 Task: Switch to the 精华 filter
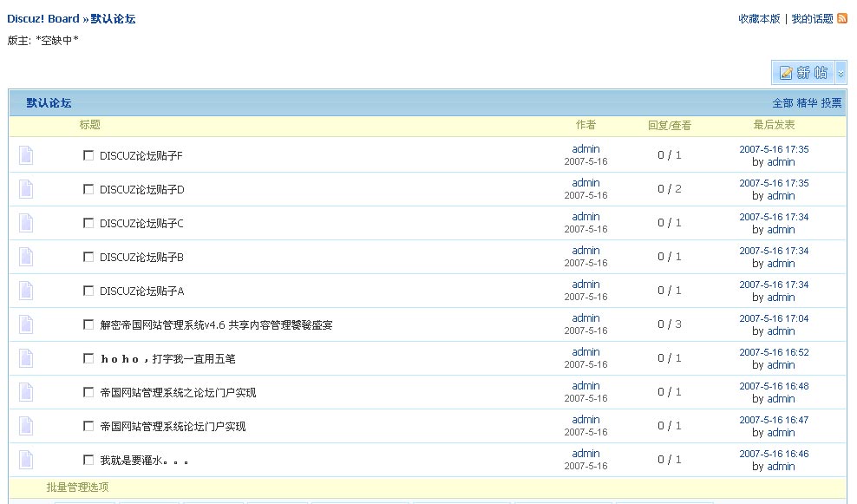click(x=807, y=102)
